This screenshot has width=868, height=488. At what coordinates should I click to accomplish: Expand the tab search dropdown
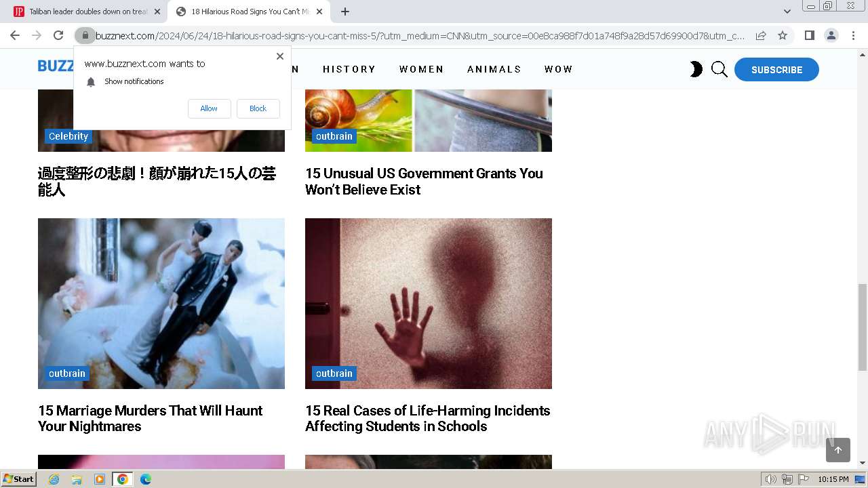pos(787,12)
